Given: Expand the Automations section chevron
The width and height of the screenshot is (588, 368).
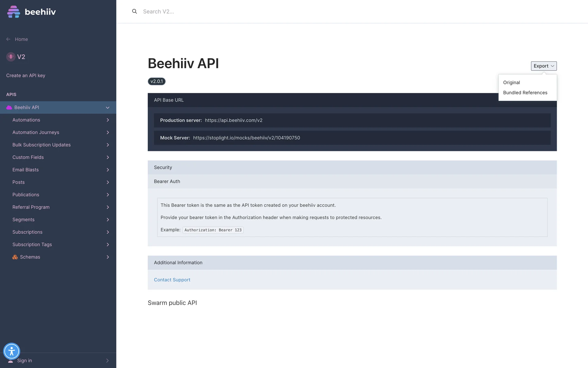Looking at the screenshot, I should tap(108, 120).
